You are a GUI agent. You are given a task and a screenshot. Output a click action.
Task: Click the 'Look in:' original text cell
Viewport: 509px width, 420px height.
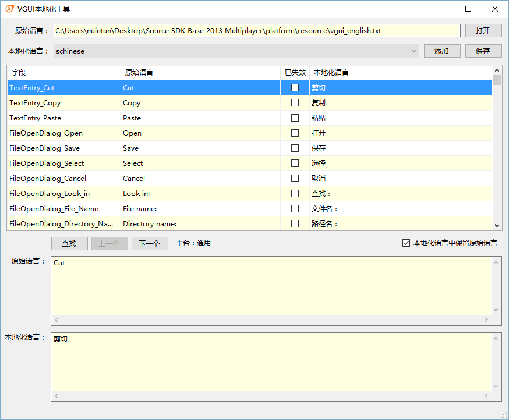pyautogui.click(x=200, y=193)
